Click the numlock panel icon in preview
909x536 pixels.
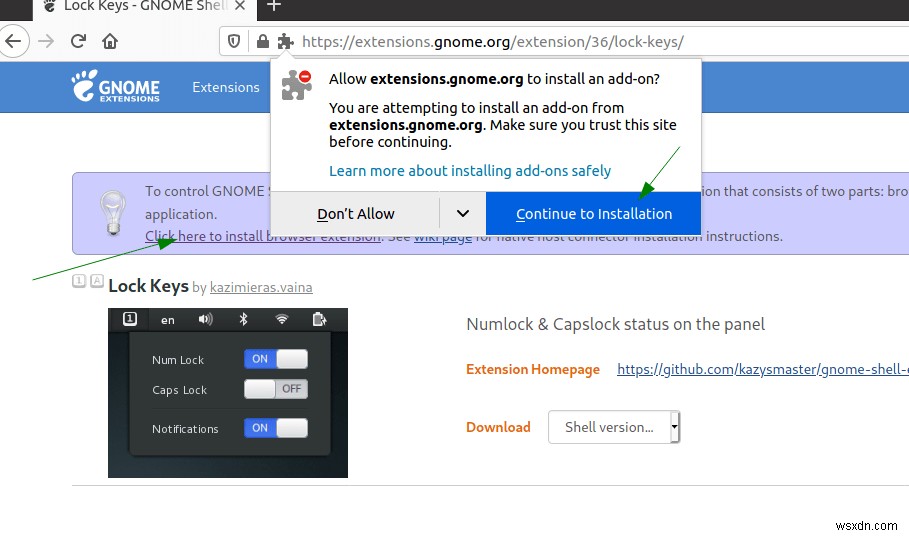point(130,319)
